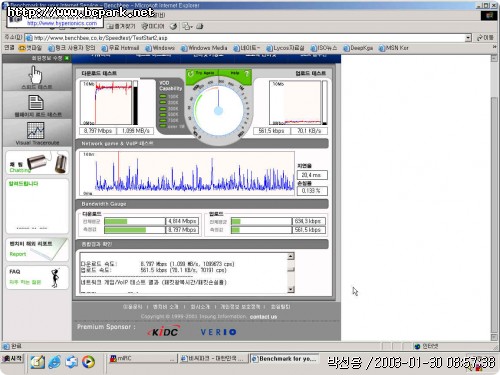Switch to the mIRC taskbar window
500x375 pixels.
(143, 359)
